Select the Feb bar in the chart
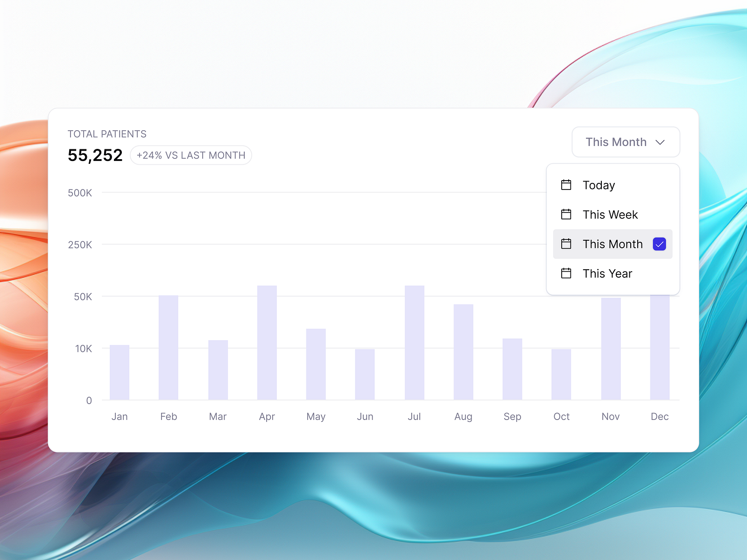 pos(169,348)
